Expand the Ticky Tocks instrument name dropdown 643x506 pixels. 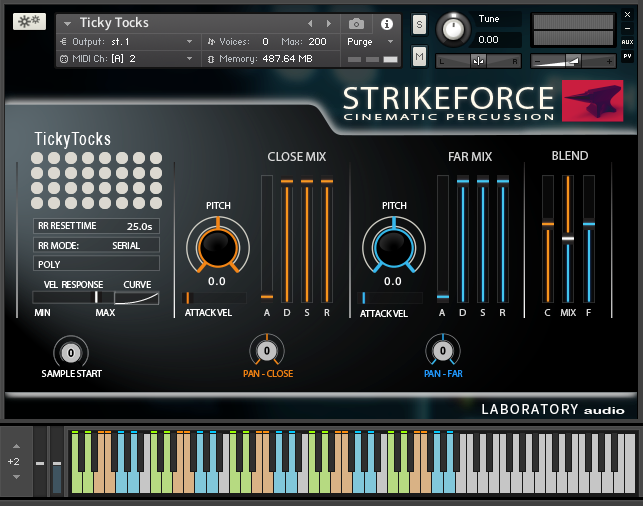click(67, 24)
